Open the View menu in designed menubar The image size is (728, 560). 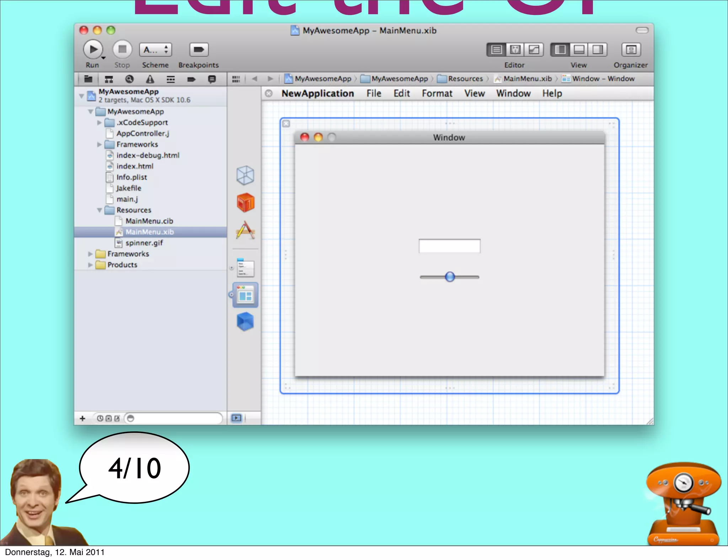pyautogui.click(x=474, y=93)
